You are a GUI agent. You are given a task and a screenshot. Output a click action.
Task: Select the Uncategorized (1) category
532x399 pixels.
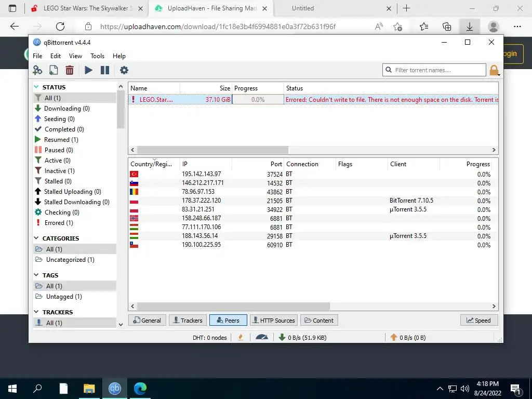(x=75, y=260)
